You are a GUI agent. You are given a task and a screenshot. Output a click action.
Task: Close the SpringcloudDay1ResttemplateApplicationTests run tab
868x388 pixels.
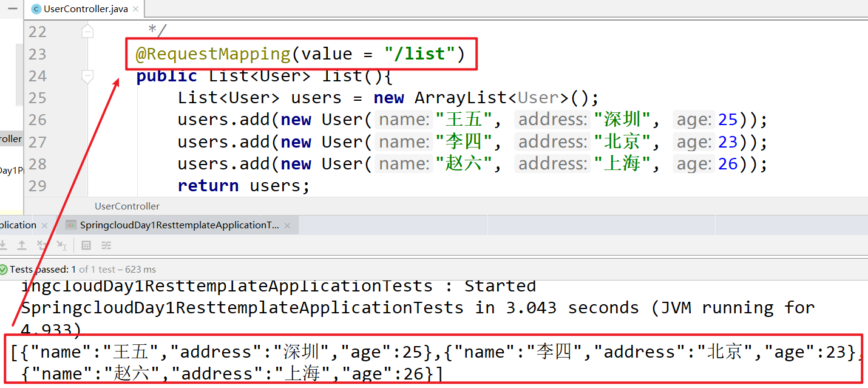click(288, 225)
